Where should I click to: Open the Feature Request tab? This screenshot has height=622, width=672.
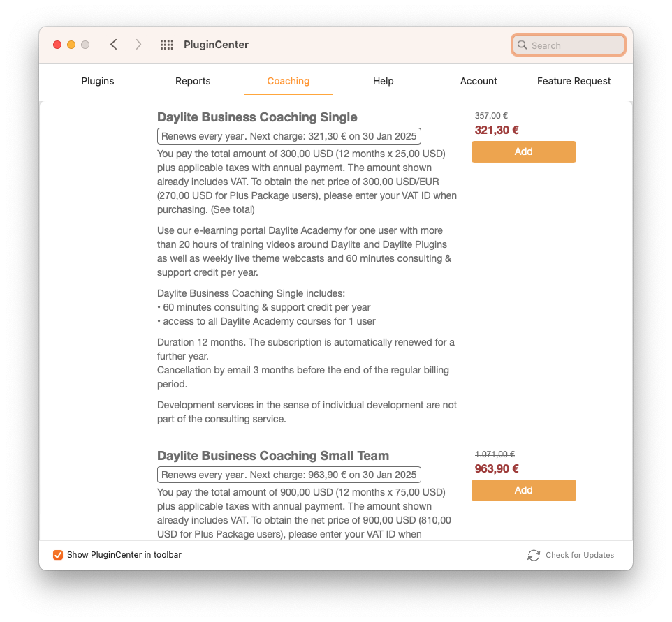click(574, 82)
